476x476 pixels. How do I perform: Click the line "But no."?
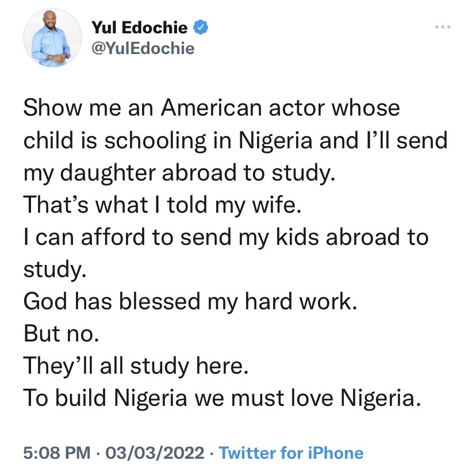[x=62, y=333]
